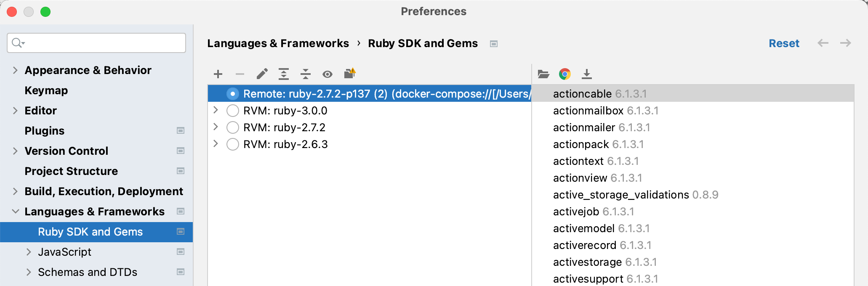
Task: Open the Languages & Frameworks breadcrumb
Action: pos(279,43)
